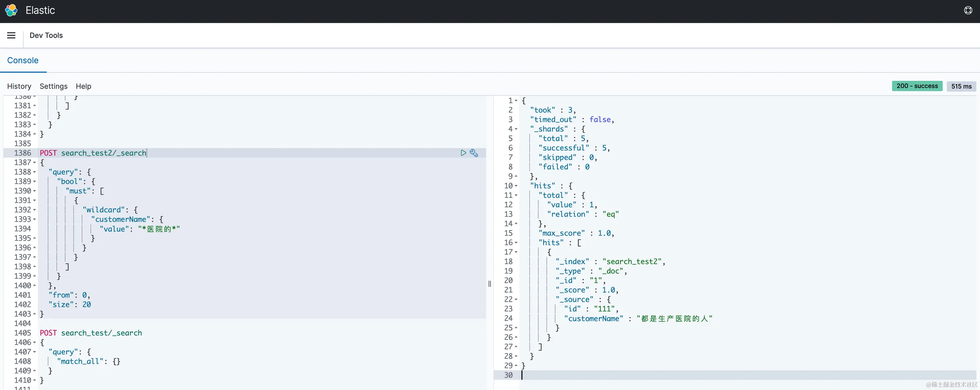The width and height of the screenshot is (980, 390).
Task: Click the Help link in console toolbar
Action: (83, 86)
